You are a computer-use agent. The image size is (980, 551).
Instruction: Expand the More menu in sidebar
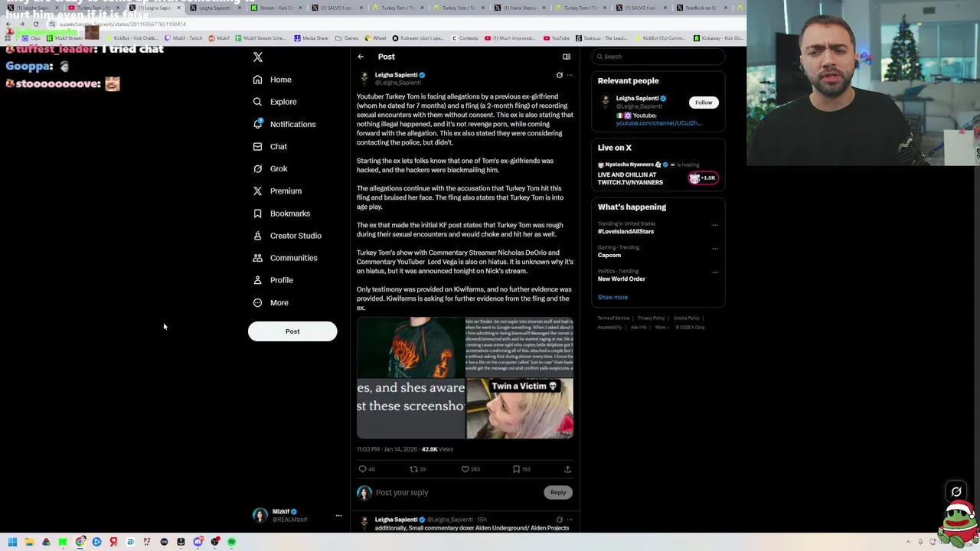(x=271, y=303)
